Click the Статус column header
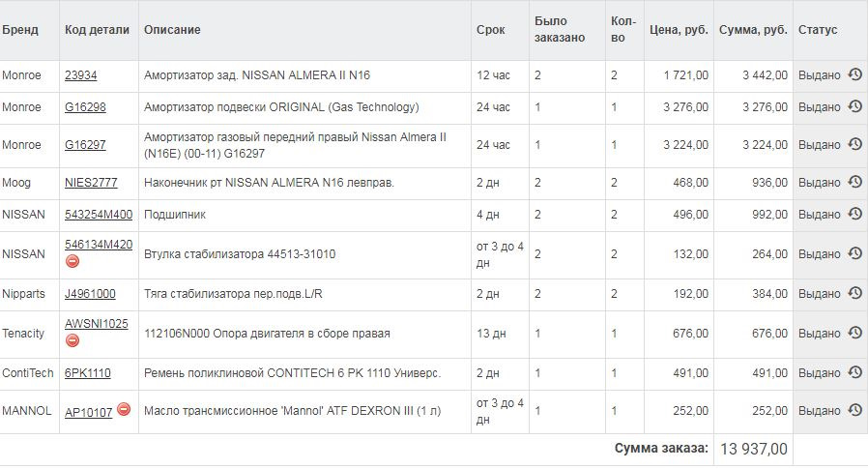Image resolution: width=868 pixels, height=469 pixels. (818, 30)
